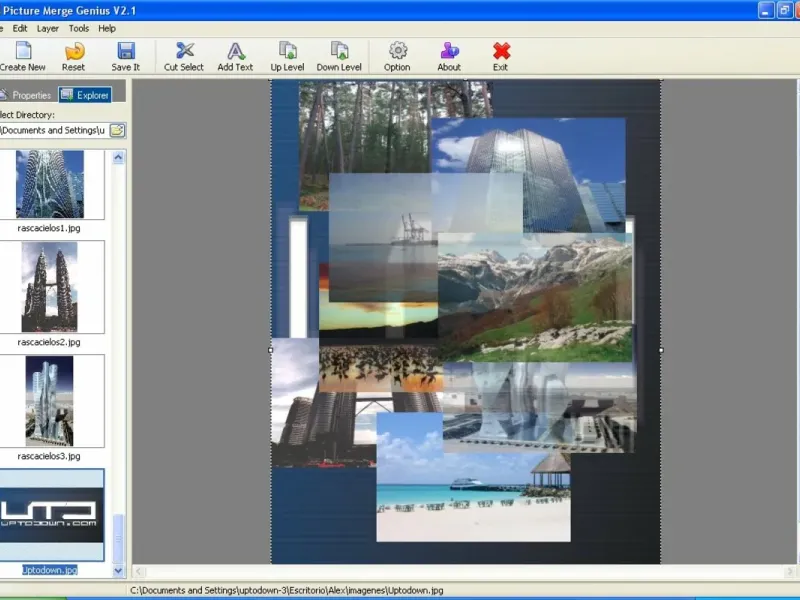800x600 pixels.
Task: Click the Create New toolbar icon
Action: point(22,51)
